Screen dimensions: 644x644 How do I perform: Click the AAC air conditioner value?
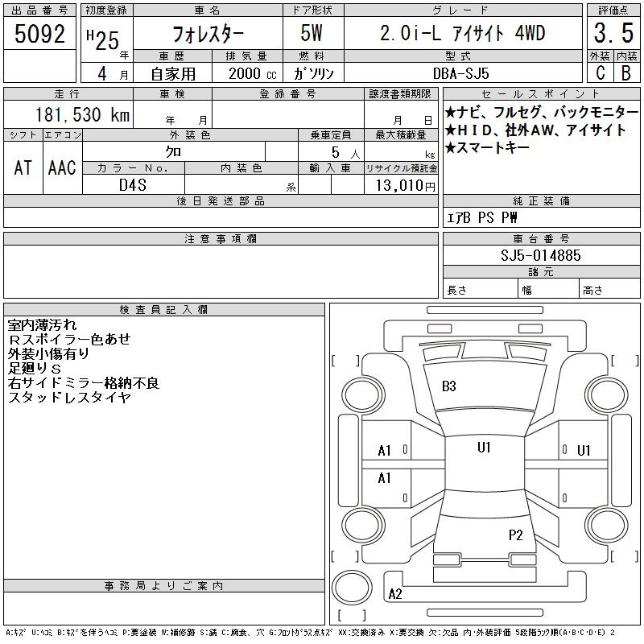tap(62, 167)
